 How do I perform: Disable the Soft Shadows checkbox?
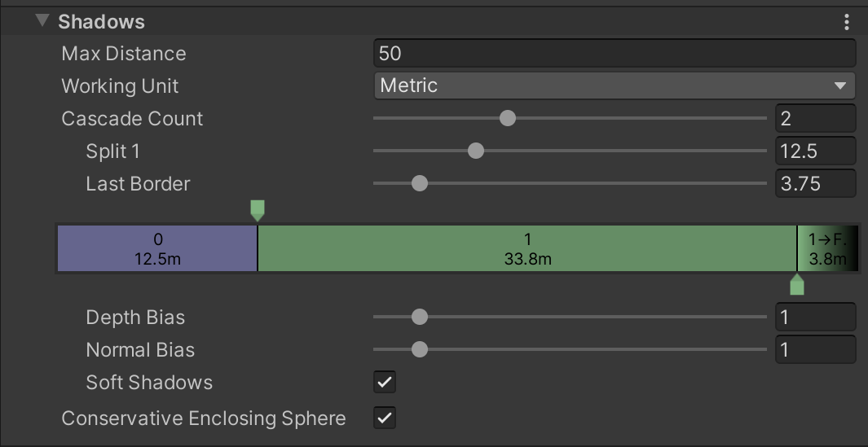(x=385, y=382)
